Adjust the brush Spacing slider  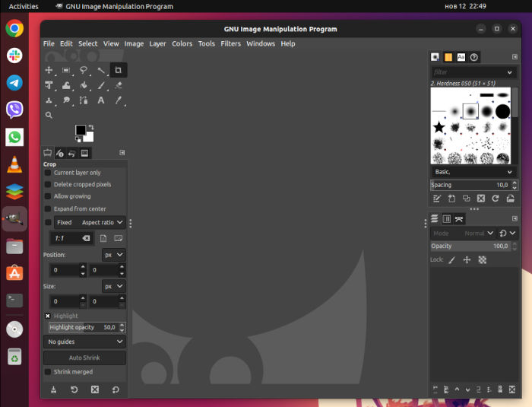[473, 185]
